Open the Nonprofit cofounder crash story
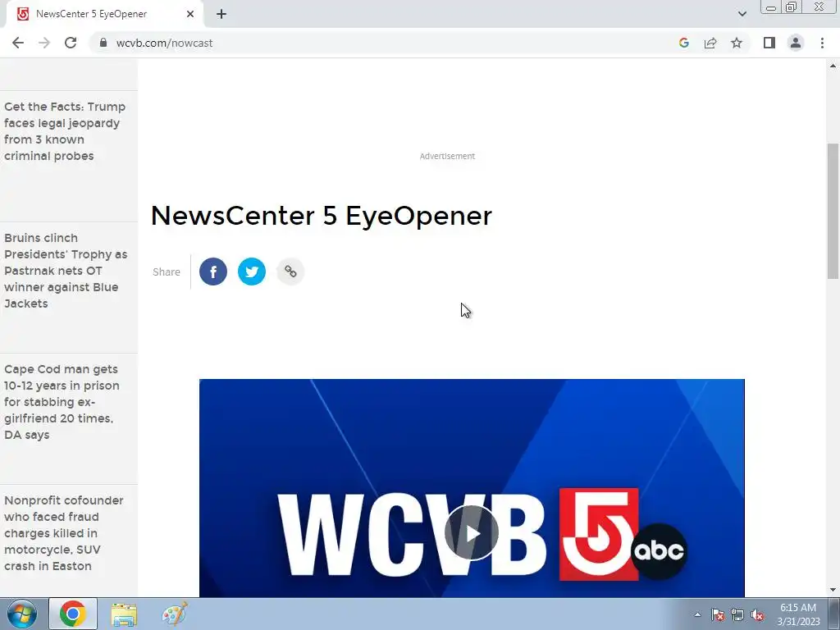The height and width of the screenshot is (630, 840). pyautogui.click(x=64, y=533)
